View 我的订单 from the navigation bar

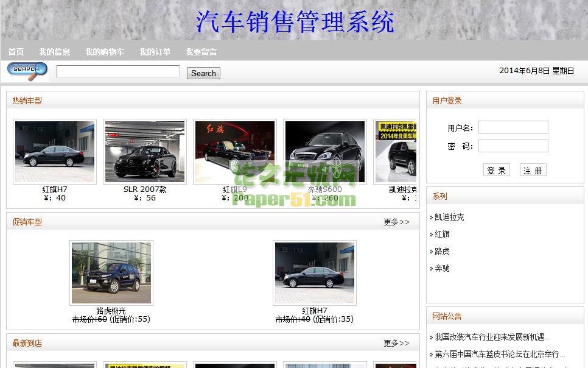click(x=155, y=52)
